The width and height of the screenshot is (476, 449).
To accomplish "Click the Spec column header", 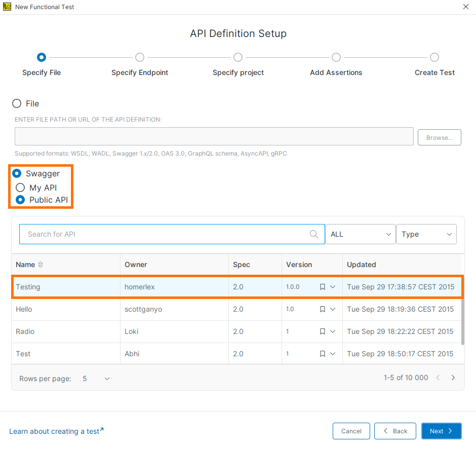I will coord(242,265).
